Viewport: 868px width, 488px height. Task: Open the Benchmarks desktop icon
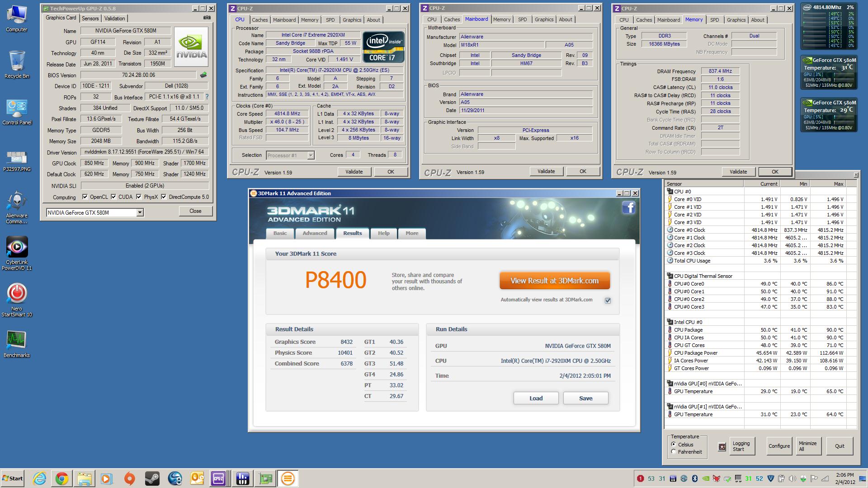point(17,344)
